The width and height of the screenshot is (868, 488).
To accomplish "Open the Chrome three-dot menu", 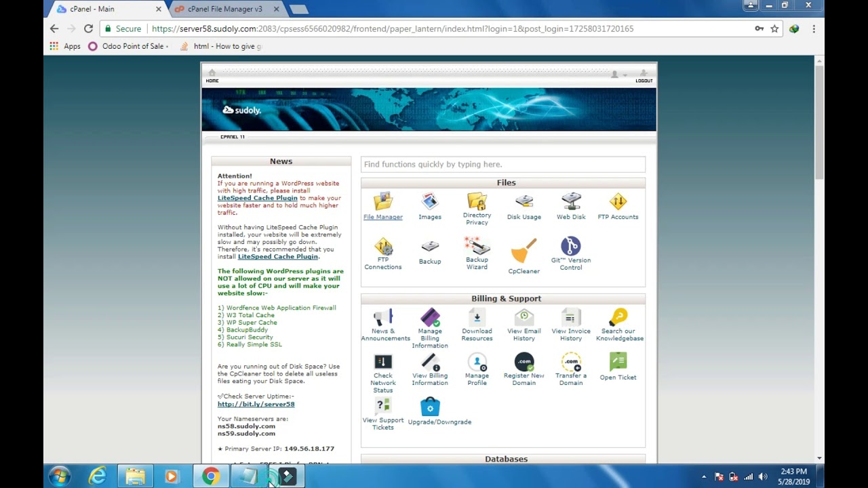I will 814,28.
